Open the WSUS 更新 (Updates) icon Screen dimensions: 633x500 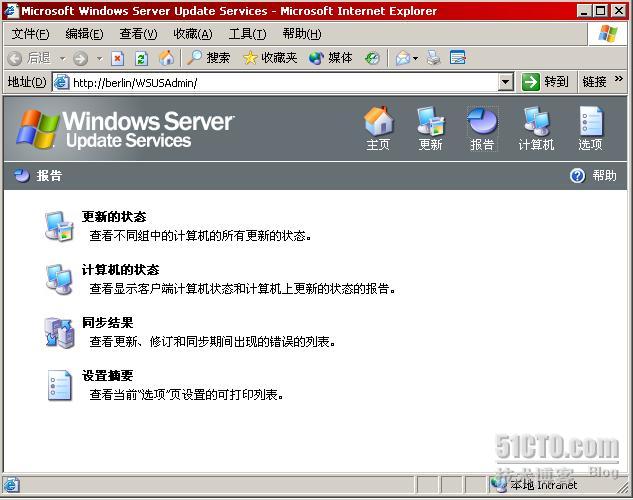tap(430, 128)
